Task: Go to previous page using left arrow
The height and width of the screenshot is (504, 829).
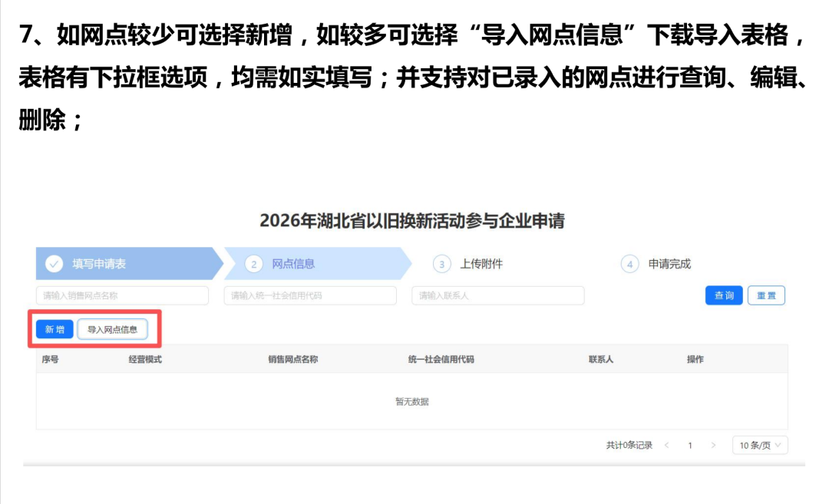Action: point(666,445)
